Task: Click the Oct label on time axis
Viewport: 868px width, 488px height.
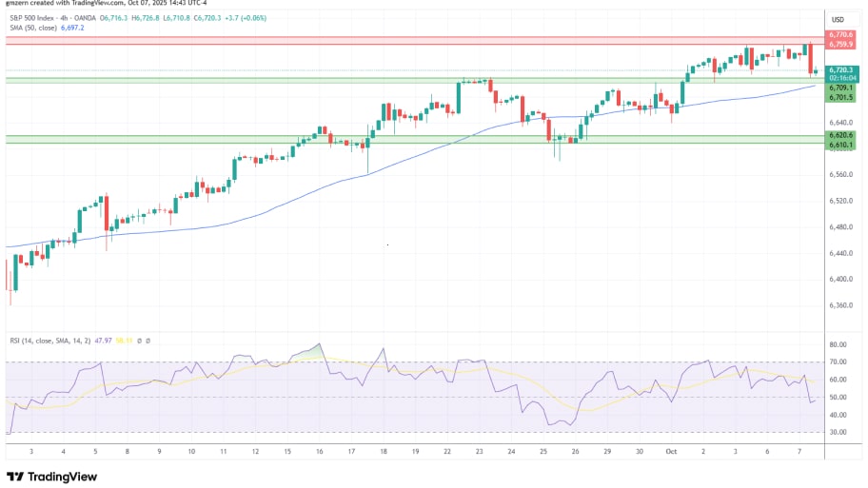Action: click(x=670, y=452)
